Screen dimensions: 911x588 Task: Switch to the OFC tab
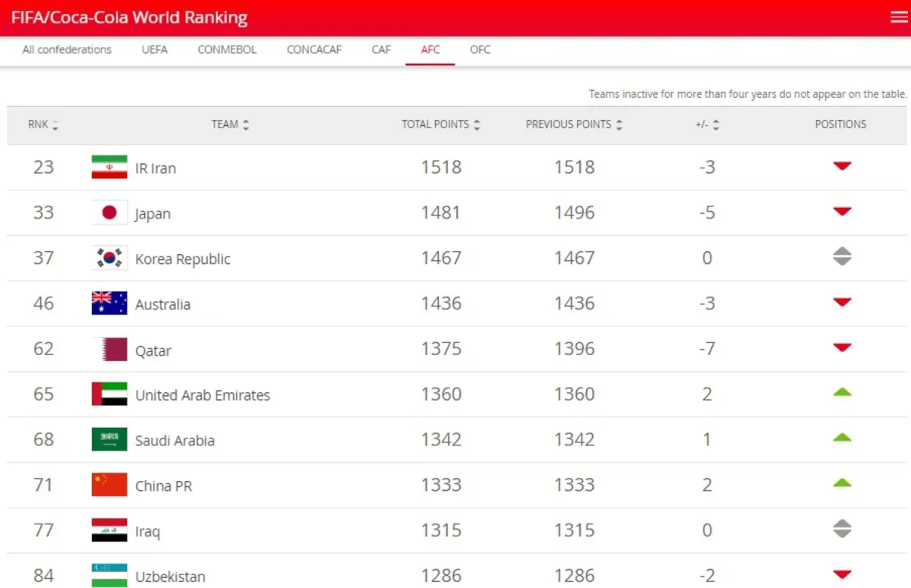coord(481,49)
